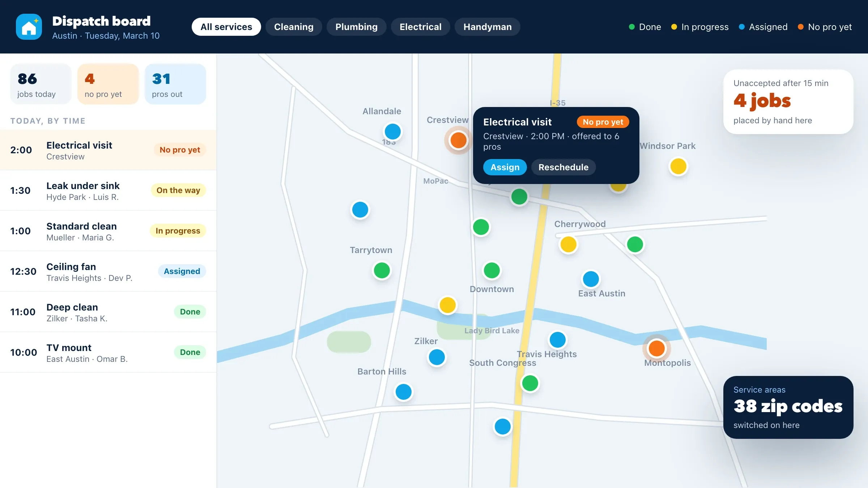The width and height of the screenshot is (868, 488).
Task: Click the green pin below South Congress
Action: click(530, 383)
